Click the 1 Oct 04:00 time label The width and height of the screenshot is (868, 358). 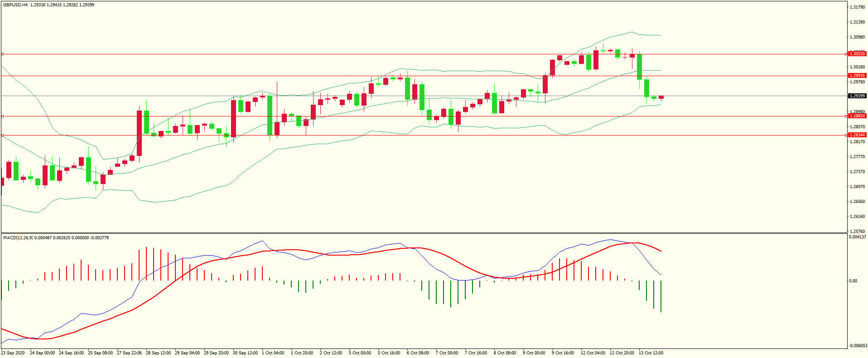coord(273,353)
